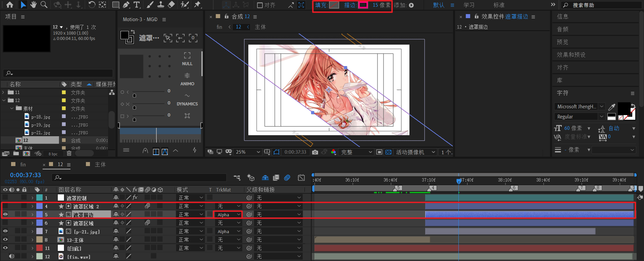This screenshot has width=644, height=261.
Task: Open Microsoft JhengHei font dropdown
Action: point(579,106)
